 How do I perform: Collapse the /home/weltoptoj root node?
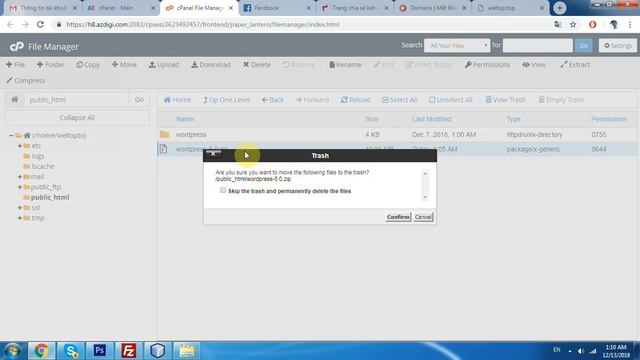click(x=11, y=135)
